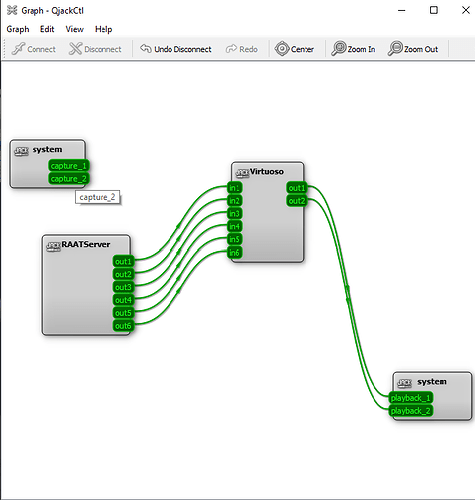Open the Graph menu
The height and width of the screenshot is (500, 475).
pyautogui.click(x=18, y=29)
